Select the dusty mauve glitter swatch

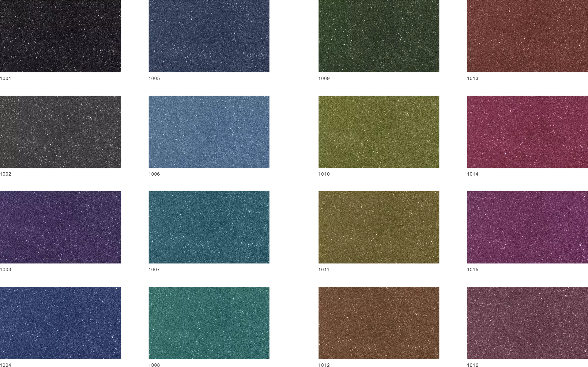(x=527, y=323)
